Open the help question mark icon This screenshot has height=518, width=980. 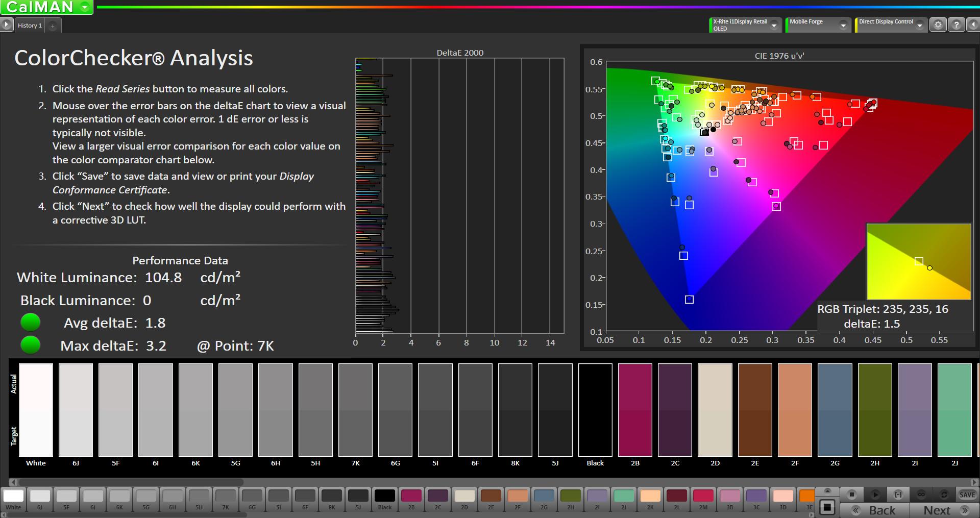(x=957, y=24)
